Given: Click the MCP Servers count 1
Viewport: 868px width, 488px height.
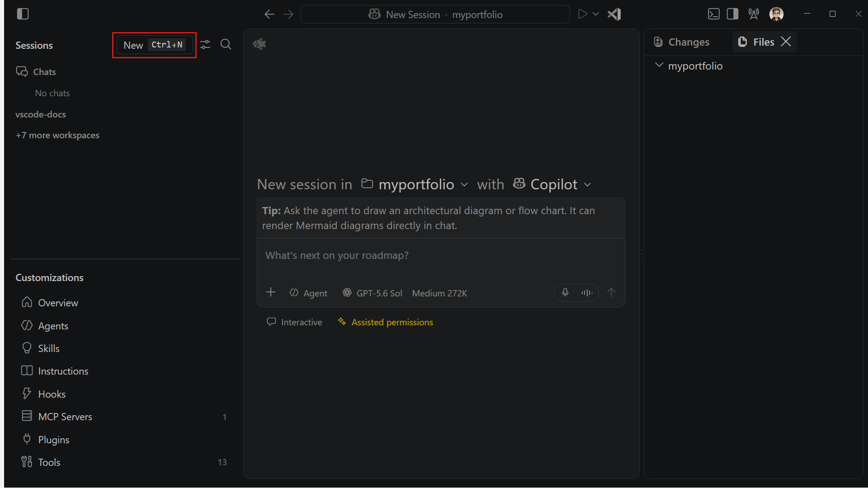Looking at the screenshot, I should pos(224,417).
